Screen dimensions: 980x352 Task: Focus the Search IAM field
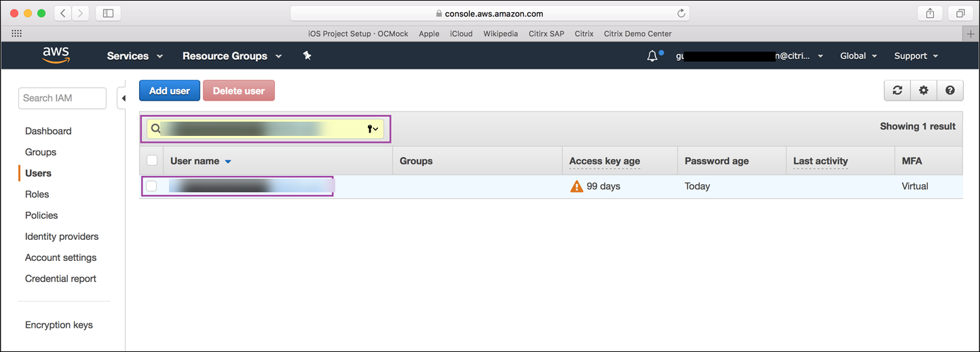tap(62, 98)
